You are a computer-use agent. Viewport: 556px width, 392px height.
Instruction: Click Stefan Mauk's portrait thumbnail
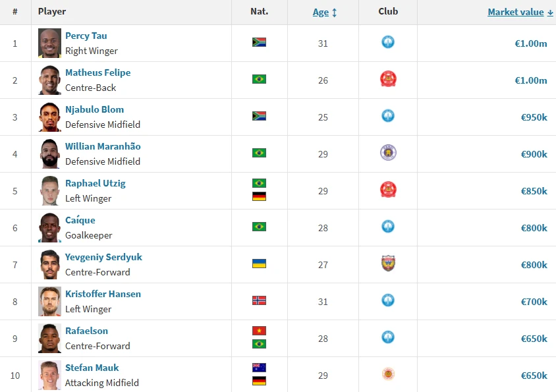(50, 375)
